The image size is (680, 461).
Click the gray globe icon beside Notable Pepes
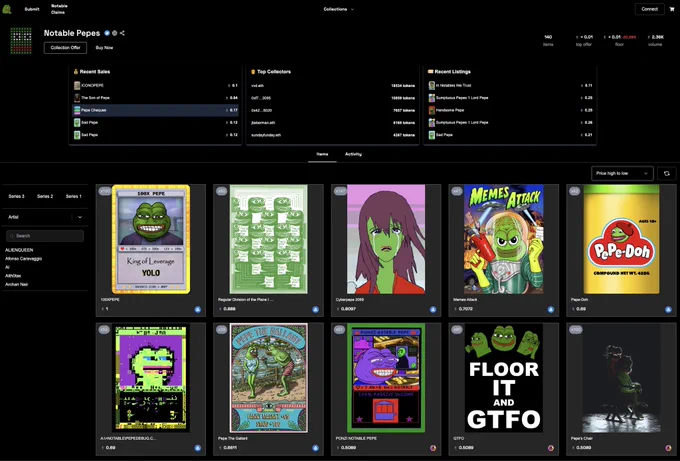[x=114, y=33]
